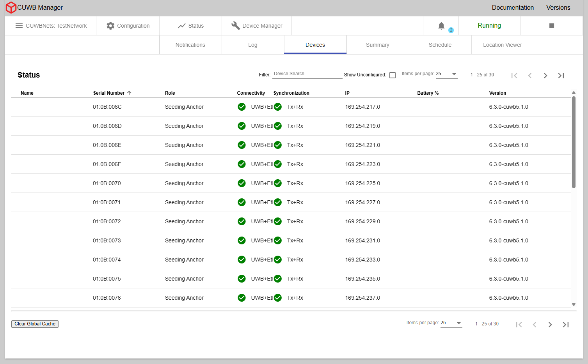
Task: Stop the network with square icon
Action: (551, 26)
